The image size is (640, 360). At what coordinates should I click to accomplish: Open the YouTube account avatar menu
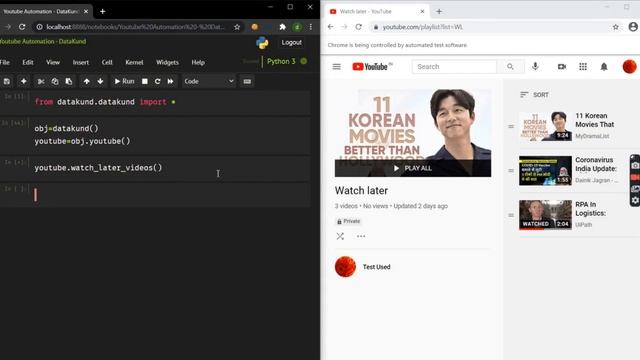(x=629, y=67)
